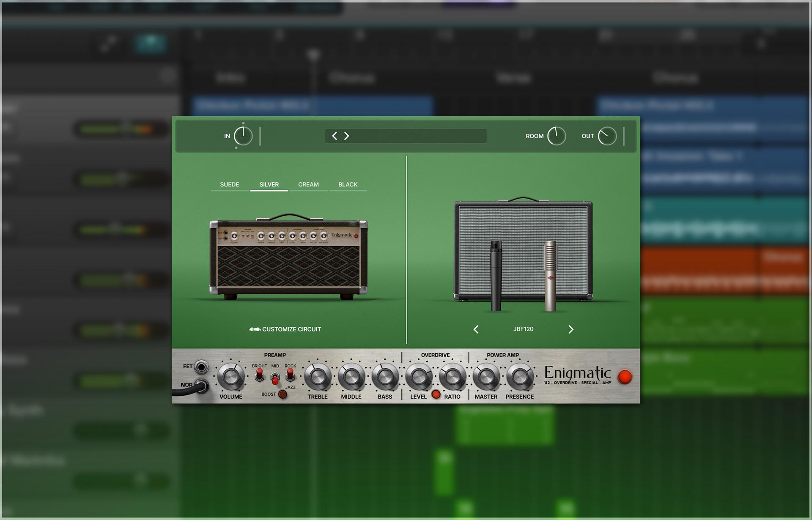Toggle the overdrive red button between LEVEL and RATIO
The height and width of the screenshot is (520, 812).
click(436, 394)
